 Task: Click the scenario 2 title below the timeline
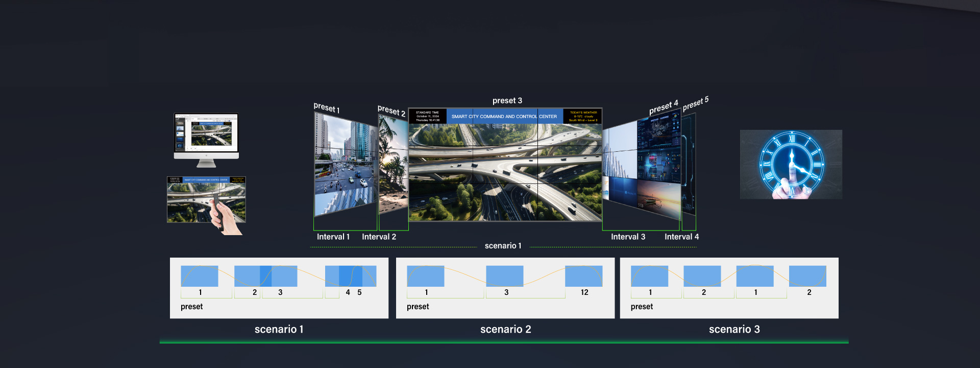pyautogui.click(x=505, y=329)
